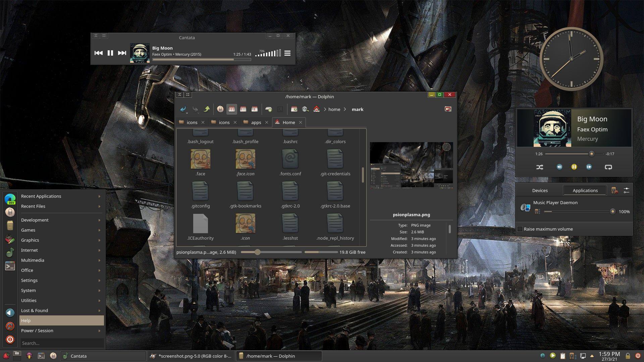The height and width of the screenshot is (362, 644).
Task: Select the .lesshst file
Action: [x=290, y=227]
